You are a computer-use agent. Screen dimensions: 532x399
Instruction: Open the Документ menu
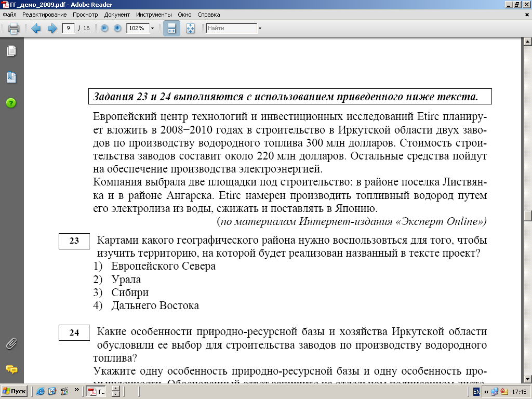pyautogui.click(x=117, y=15)
